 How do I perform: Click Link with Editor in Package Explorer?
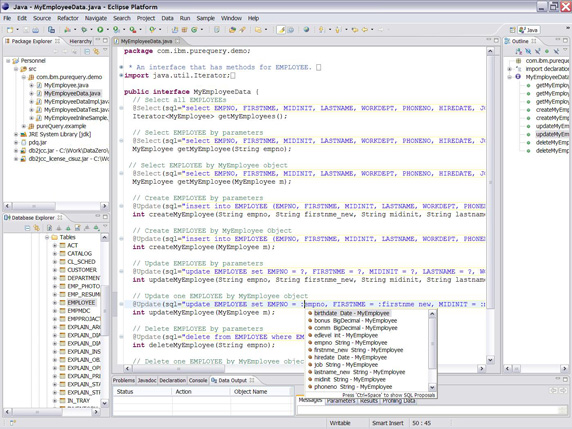96,51
